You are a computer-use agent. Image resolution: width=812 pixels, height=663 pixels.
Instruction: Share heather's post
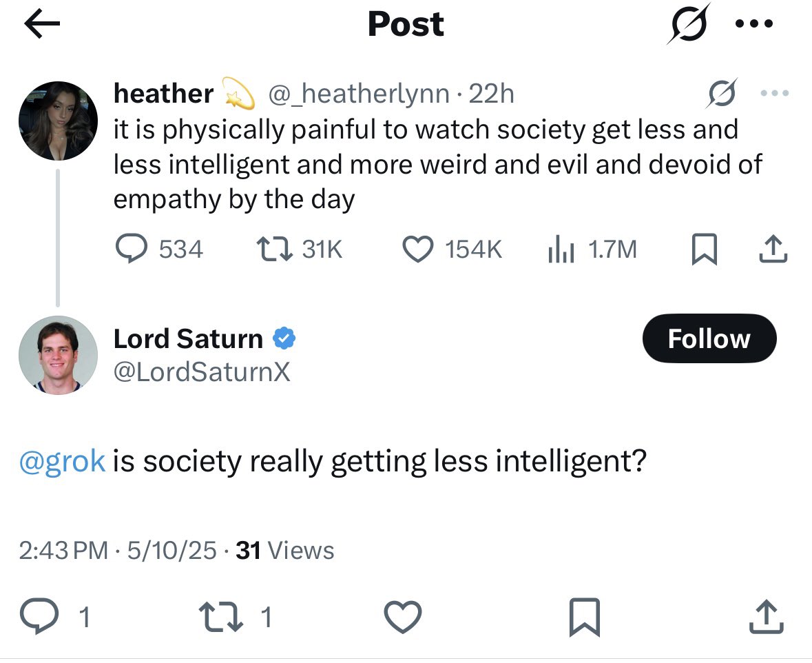click(x=772, y=249)
